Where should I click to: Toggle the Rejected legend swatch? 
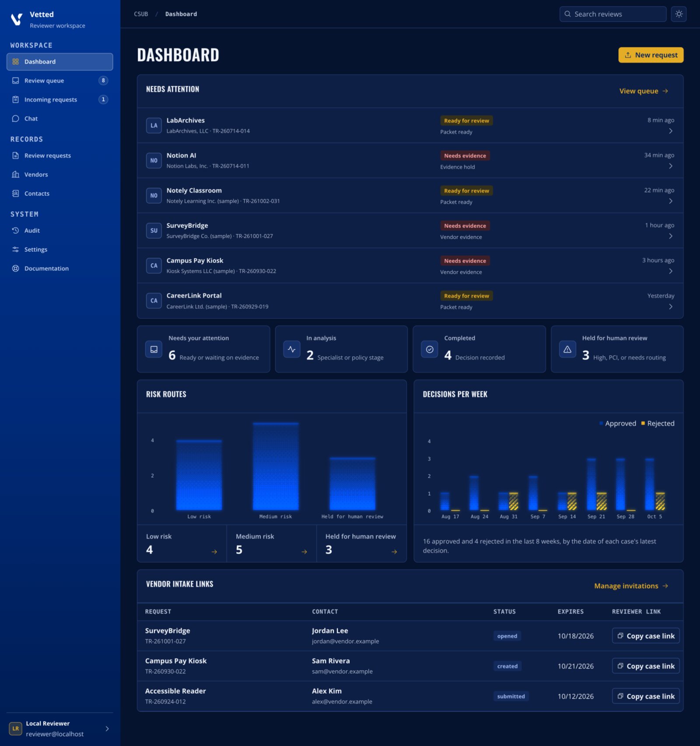[643, 423]
